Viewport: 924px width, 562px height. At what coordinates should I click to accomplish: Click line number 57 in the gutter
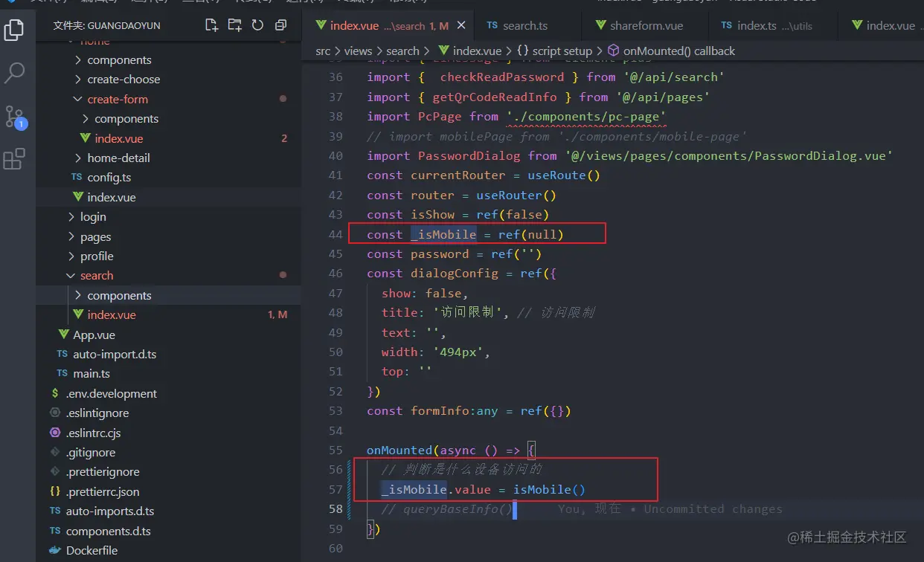[x=335, y=489]
